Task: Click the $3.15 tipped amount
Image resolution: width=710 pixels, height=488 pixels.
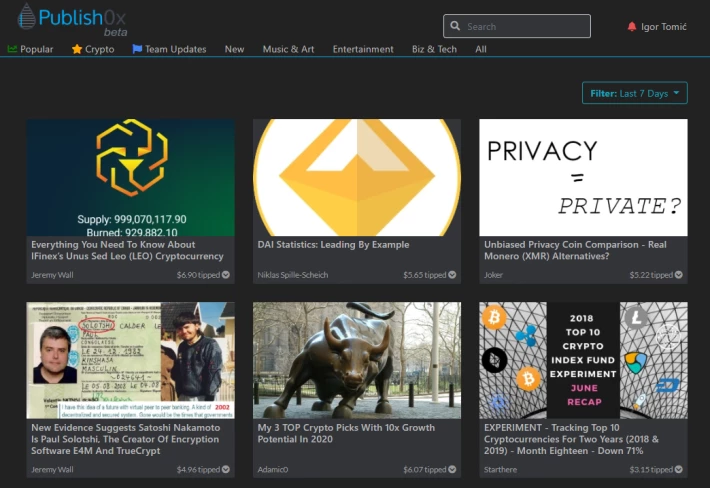Action: point(651,469)
